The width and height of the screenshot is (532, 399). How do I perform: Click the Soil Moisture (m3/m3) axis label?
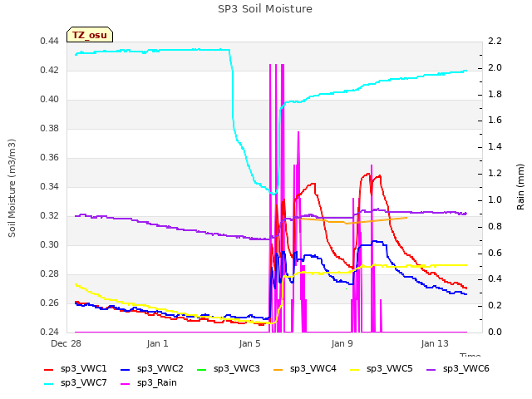point(12,188)
